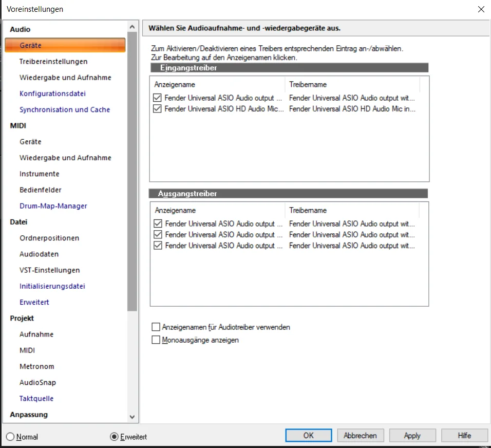
Task: Open Synchronisation und Cache settings
Action: (65, 109)
